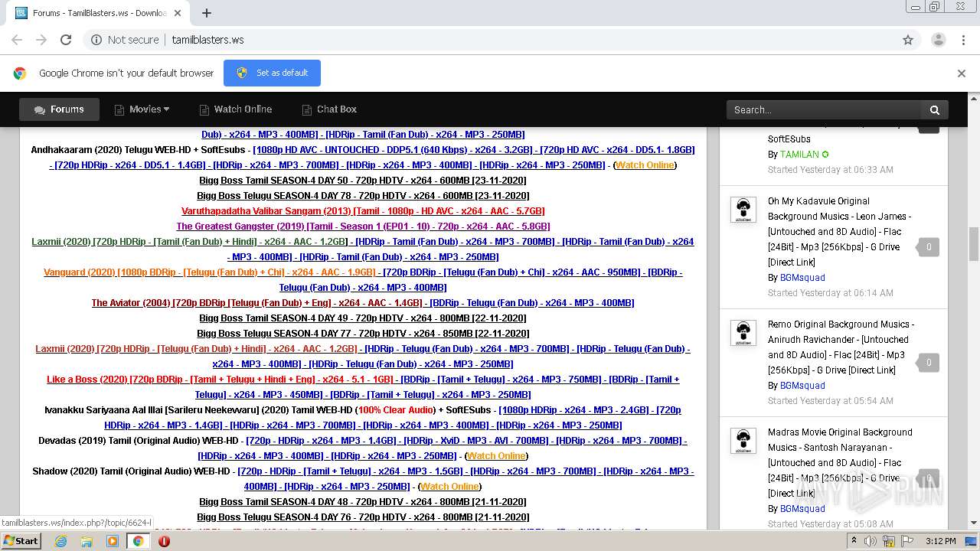
Task: Open TAMILAN user profile link
Action: [799, 155]
